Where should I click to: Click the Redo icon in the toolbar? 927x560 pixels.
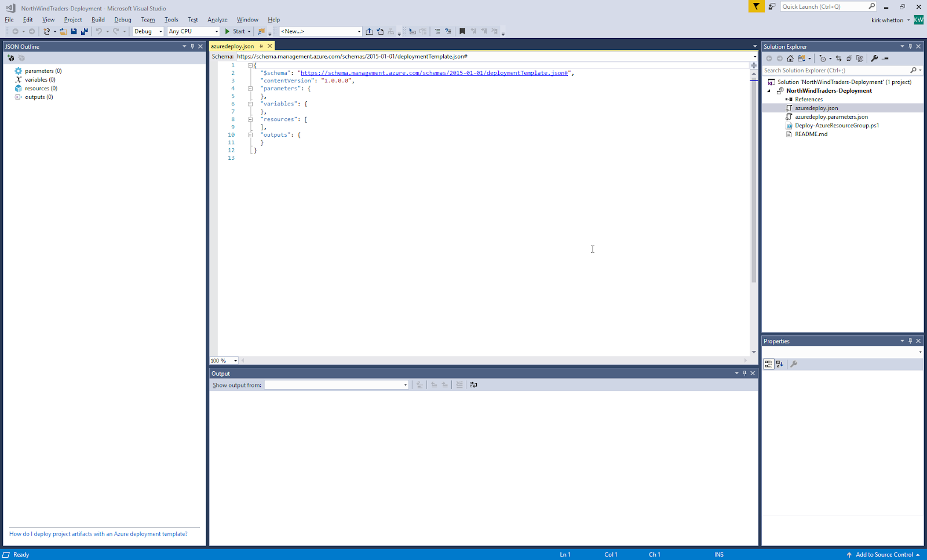click(115, 31)
